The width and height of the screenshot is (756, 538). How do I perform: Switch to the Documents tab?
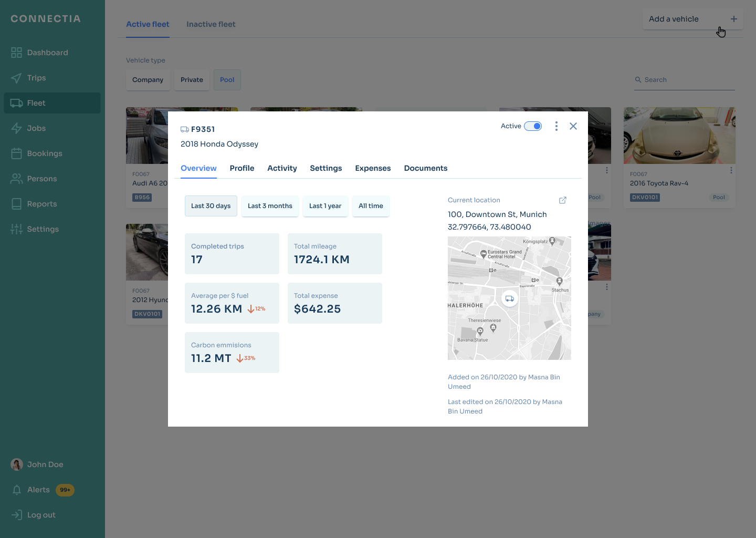426,168
